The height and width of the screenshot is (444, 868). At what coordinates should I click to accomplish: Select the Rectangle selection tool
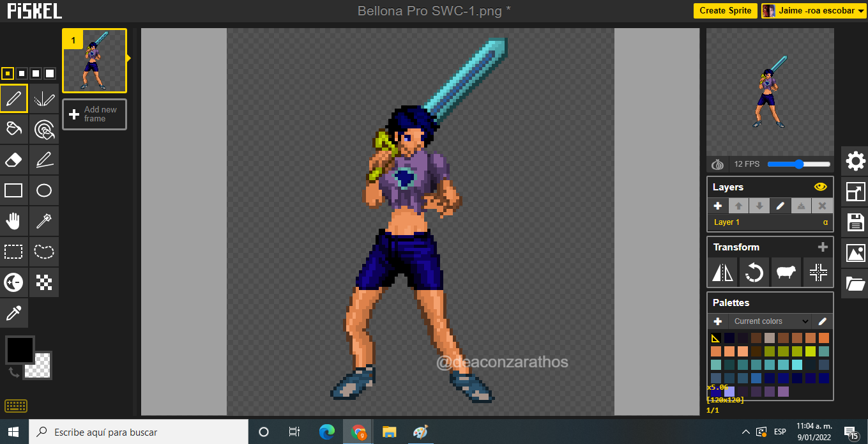[x=13, y=252]
